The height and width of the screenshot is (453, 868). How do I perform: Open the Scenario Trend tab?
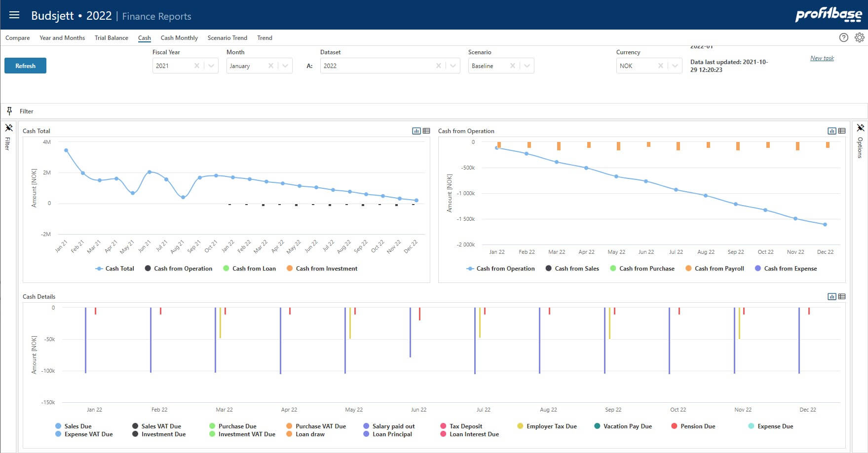(227, 38)
